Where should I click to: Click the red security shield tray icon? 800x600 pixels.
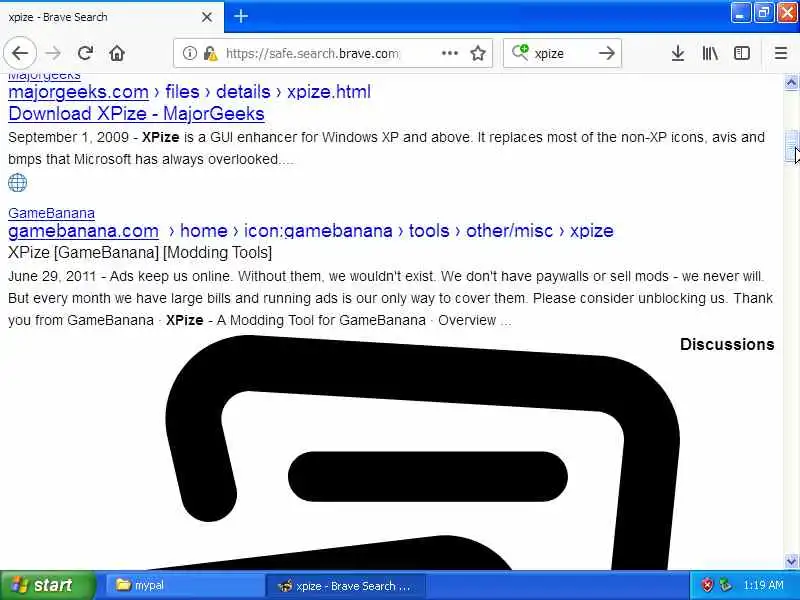click(707, 585)
